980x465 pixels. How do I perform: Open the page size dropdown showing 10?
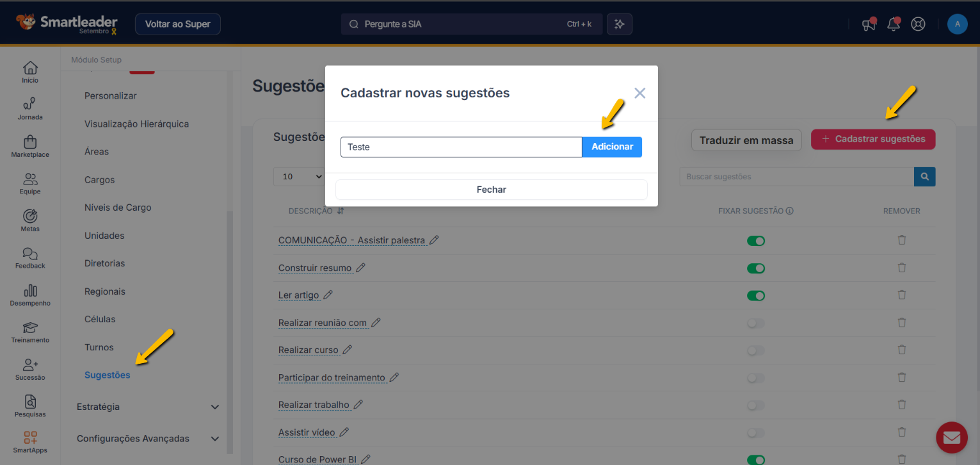click(298, 177)
